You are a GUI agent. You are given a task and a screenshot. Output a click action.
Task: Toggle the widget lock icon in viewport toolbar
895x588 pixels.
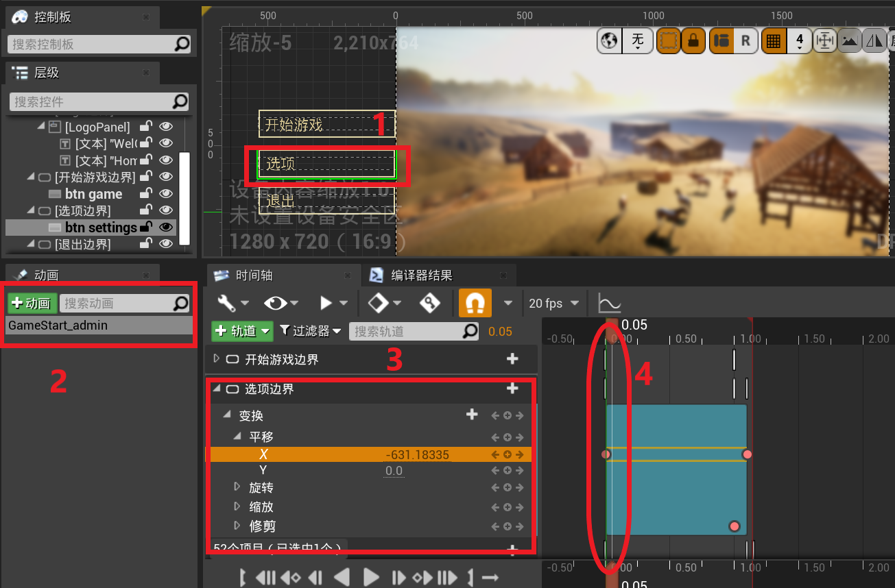693,41
